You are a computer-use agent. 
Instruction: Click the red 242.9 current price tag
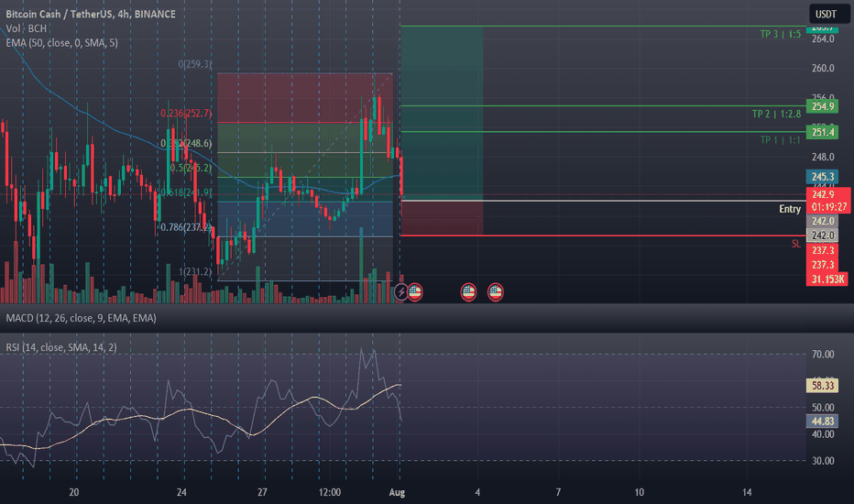point(823,194)
